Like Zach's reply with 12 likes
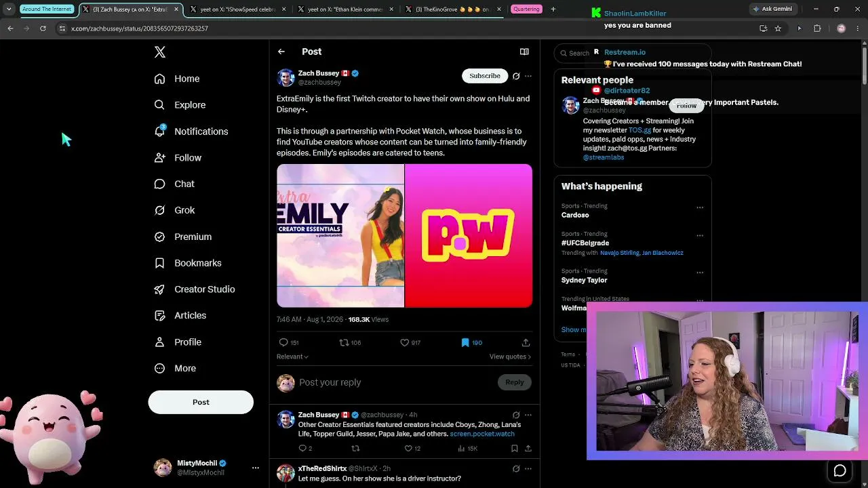Image resolution: width=868 pixels, height=488 pixels. pyautogui.click(x=408, y=448)
